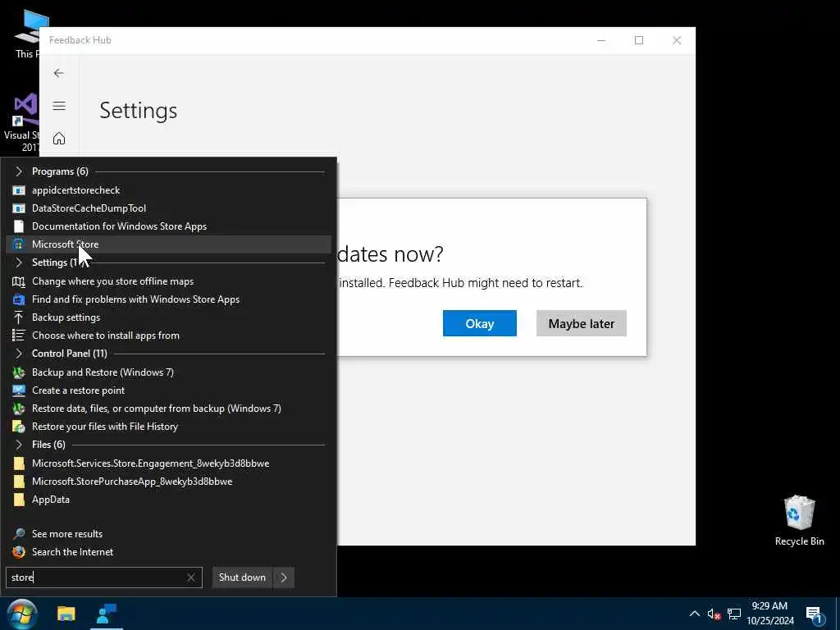Select the Visual Studio 2017 desktop shortcut
Viewport: 840px width, 630px height.
click(21, 123)
